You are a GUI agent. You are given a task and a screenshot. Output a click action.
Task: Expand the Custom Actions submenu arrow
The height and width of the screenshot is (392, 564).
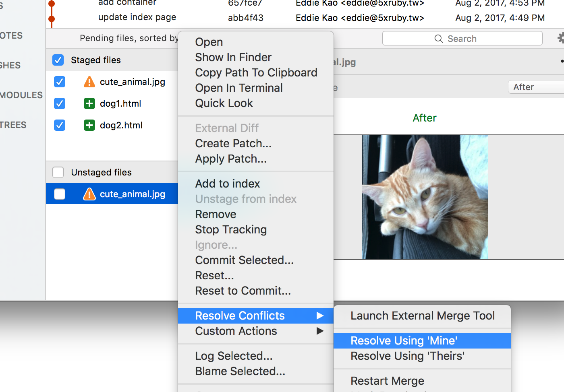click(320, 331)
